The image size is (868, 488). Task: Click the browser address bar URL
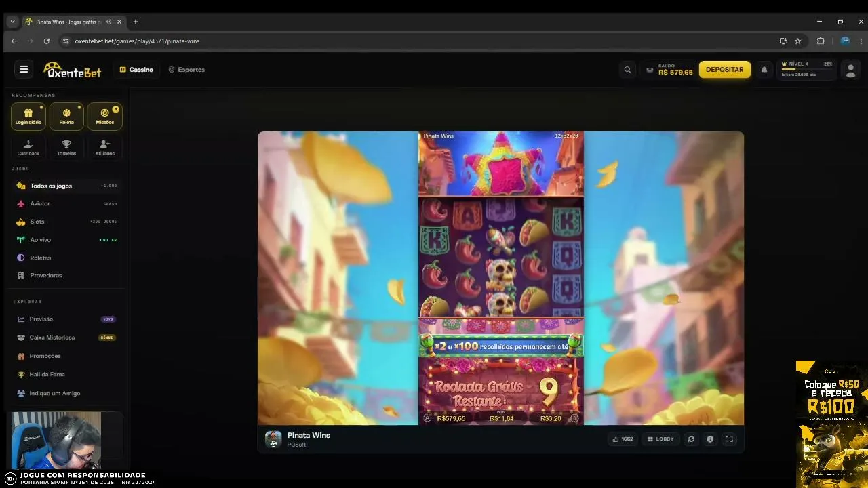tap(137, 41)
